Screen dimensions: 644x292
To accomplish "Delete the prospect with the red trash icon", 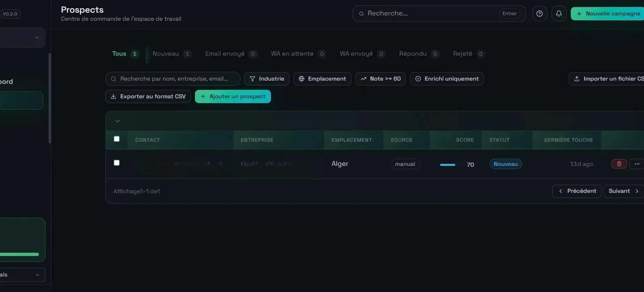I will (x=619, y=164).
